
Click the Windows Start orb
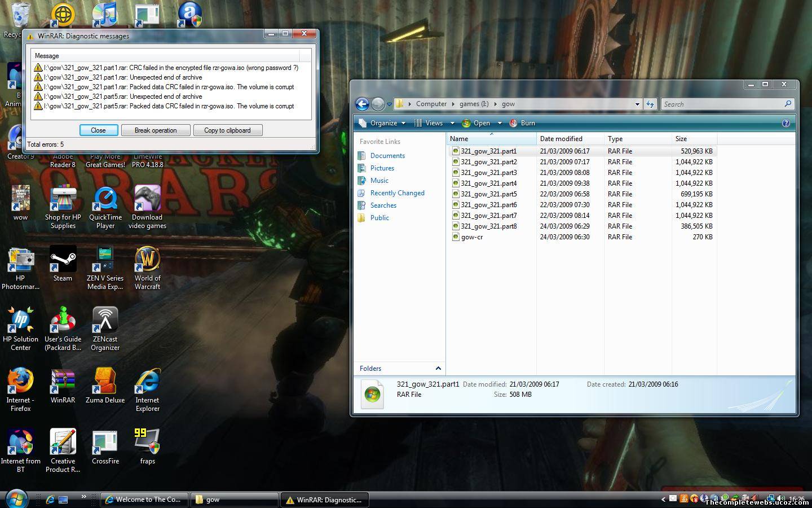16,499
